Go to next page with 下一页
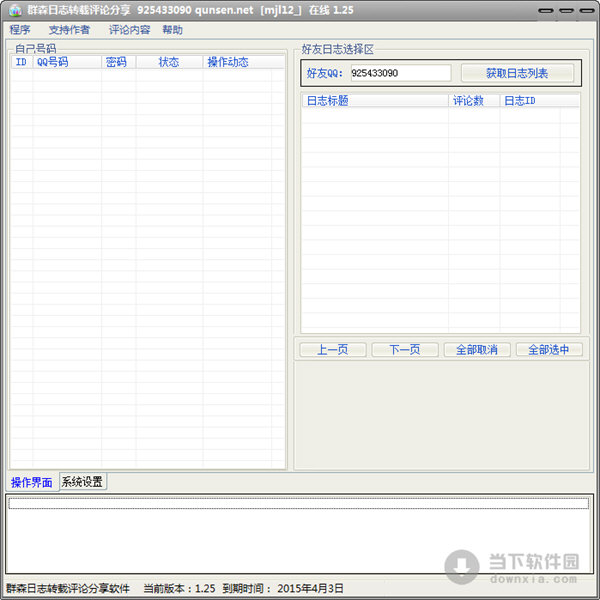This screenshot has height=600, width=600. pyautogui.click(x=405, y=349)
